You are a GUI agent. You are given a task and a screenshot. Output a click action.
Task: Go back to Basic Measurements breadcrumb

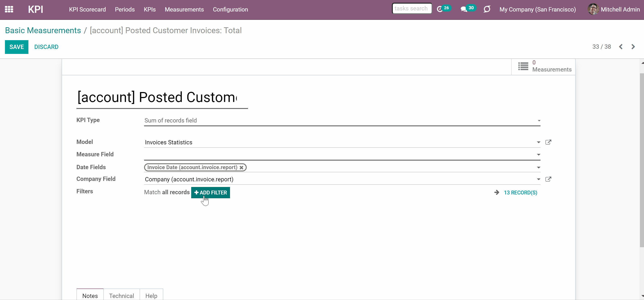[43, 30]
